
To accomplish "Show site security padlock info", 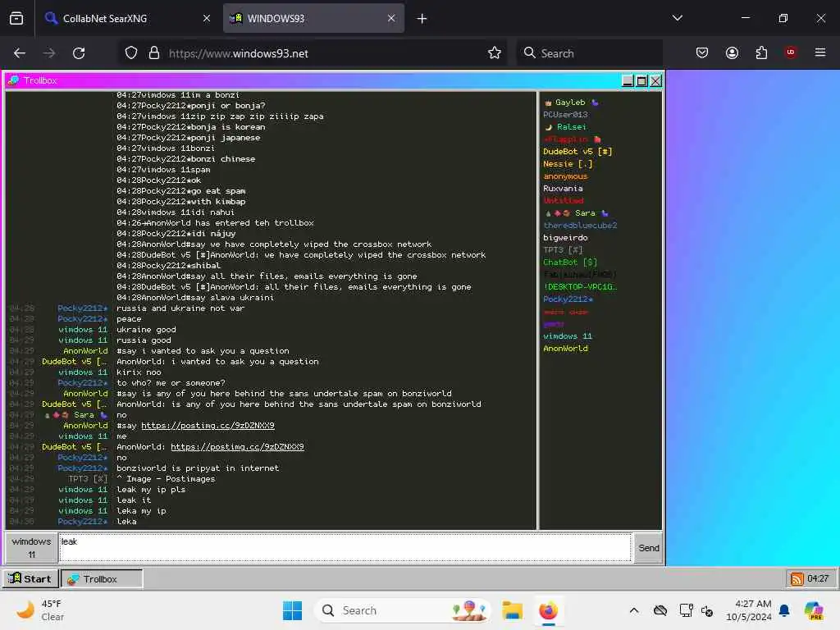I will coord(154,53).
